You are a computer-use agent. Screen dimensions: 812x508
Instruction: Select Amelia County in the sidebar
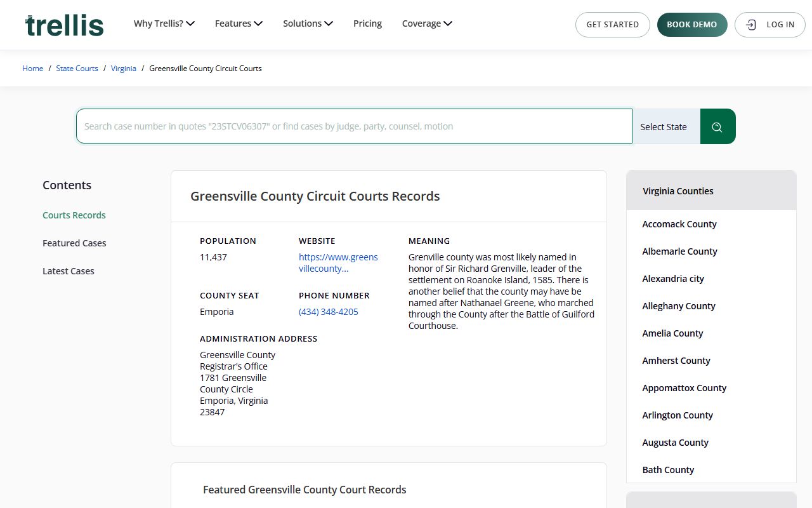pos(672,333)
